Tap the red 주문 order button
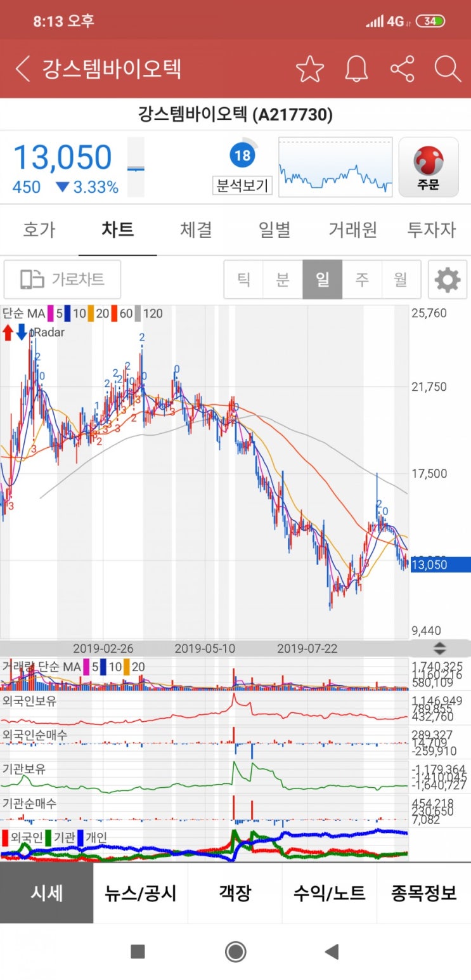The width and height of the screenshot is (471, 980). (429, 167)
